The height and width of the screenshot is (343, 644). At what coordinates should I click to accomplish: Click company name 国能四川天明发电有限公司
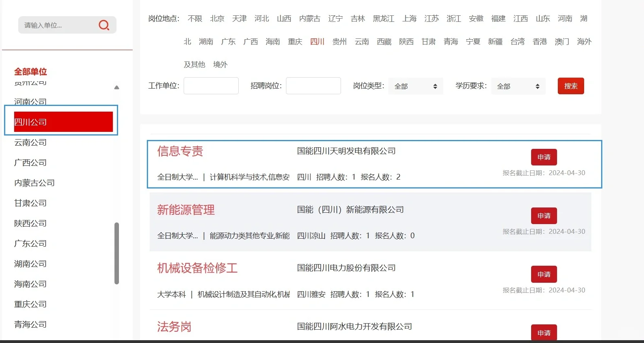click(346, 151)
